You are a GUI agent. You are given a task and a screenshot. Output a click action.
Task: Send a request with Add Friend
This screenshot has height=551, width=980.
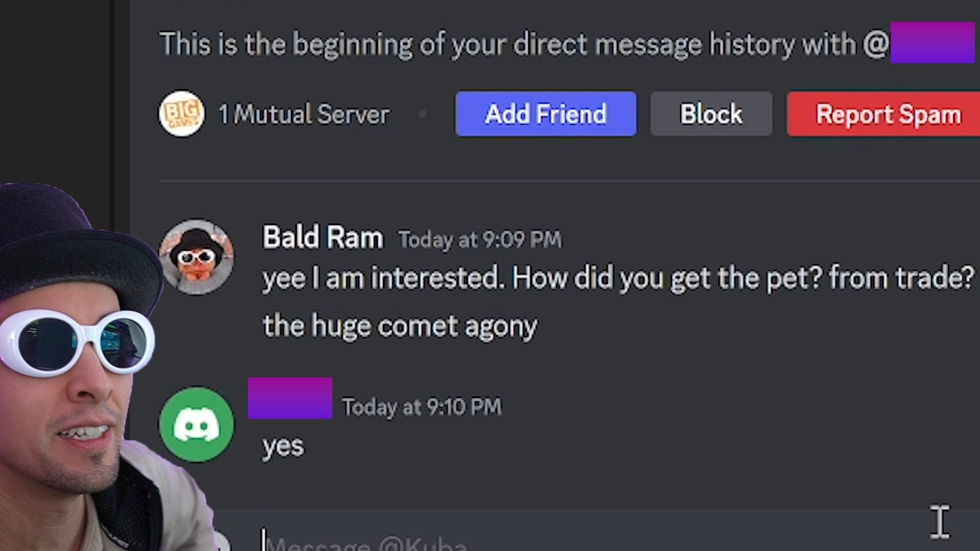click(546, 114)
